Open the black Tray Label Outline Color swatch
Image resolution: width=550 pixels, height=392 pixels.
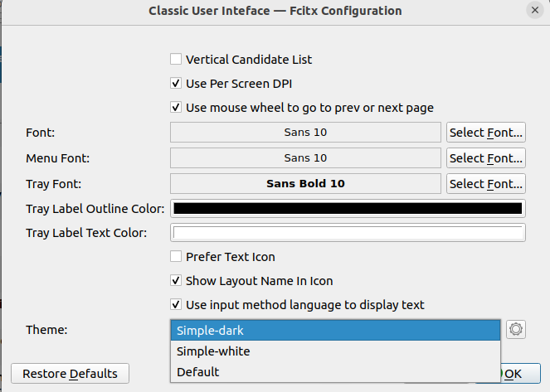[348, 209]
